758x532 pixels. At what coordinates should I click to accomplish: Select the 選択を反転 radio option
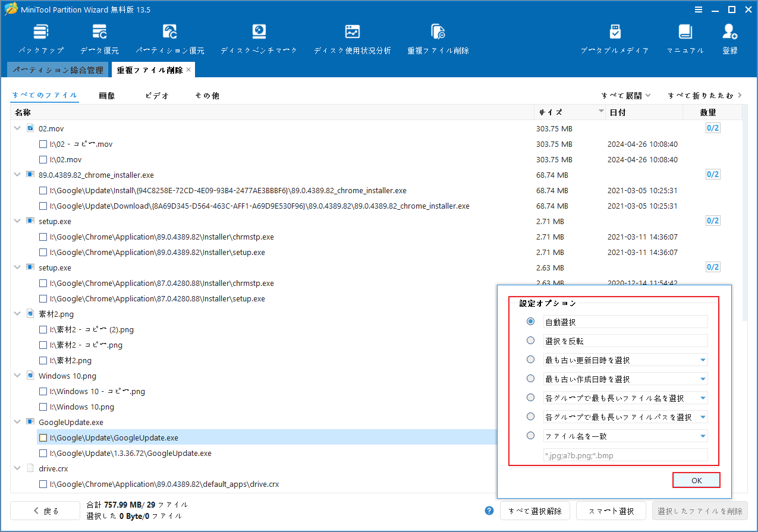(x=530, y=340)
